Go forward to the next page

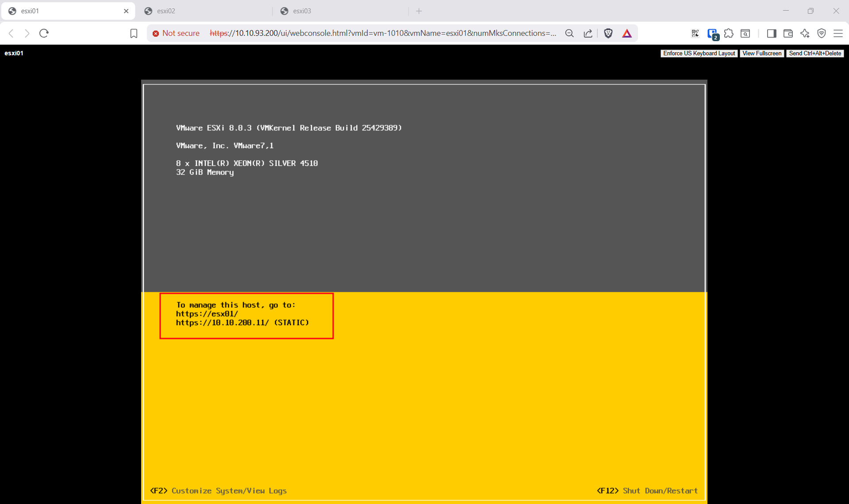pyautogui.click(x=27, y=33)
